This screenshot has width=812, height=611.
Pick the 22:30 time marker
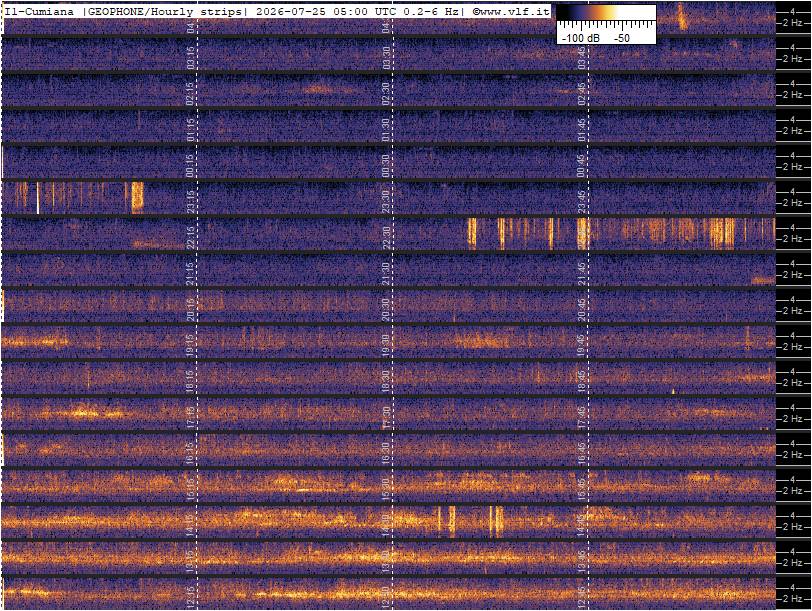coord(385,237)
